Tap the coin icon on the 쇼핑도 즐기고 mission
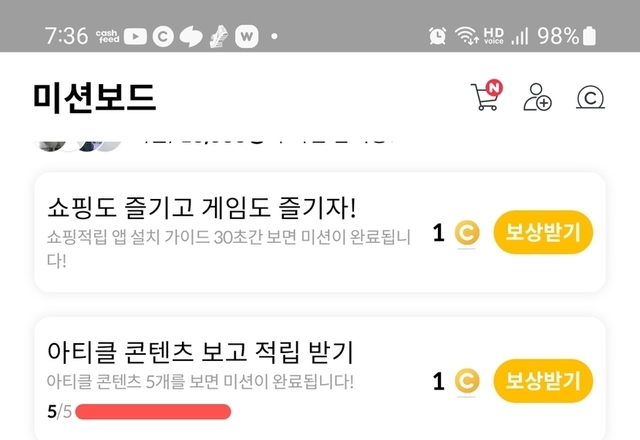The height and width of the screenshot is (440, 640). [x=467, y=234]
